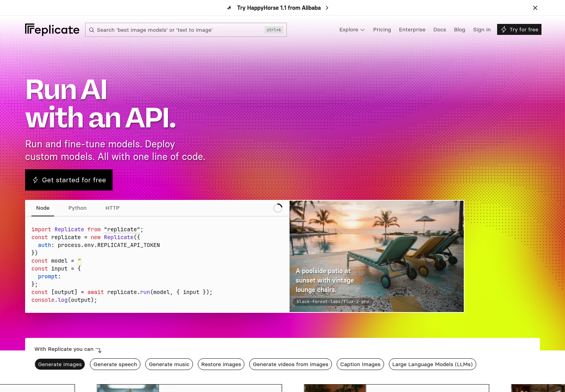Select Generate videos from images pill
The width and height of the screenshot is (565, 392).
[291, 364]
